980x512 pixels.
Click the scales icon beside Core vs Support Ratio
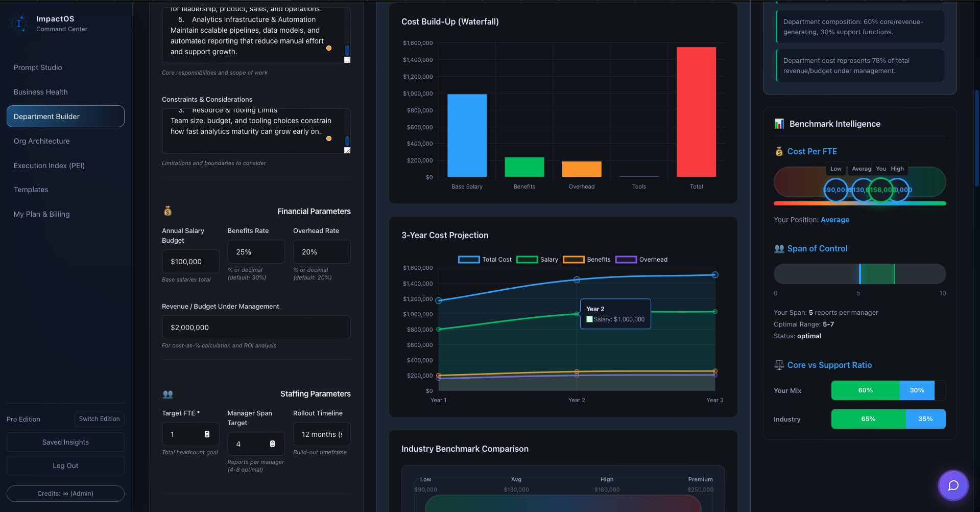[x=779, y=365]
